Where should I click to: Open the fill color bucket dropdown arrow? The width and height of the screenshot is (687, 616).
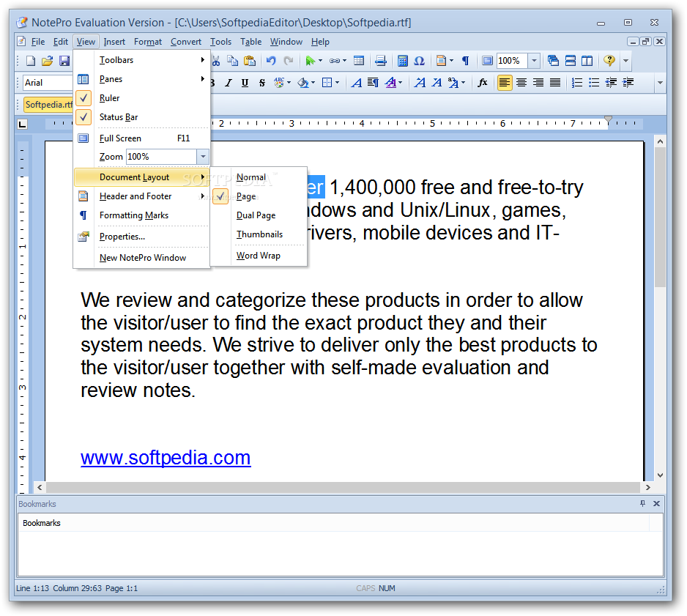pos(313,83)
